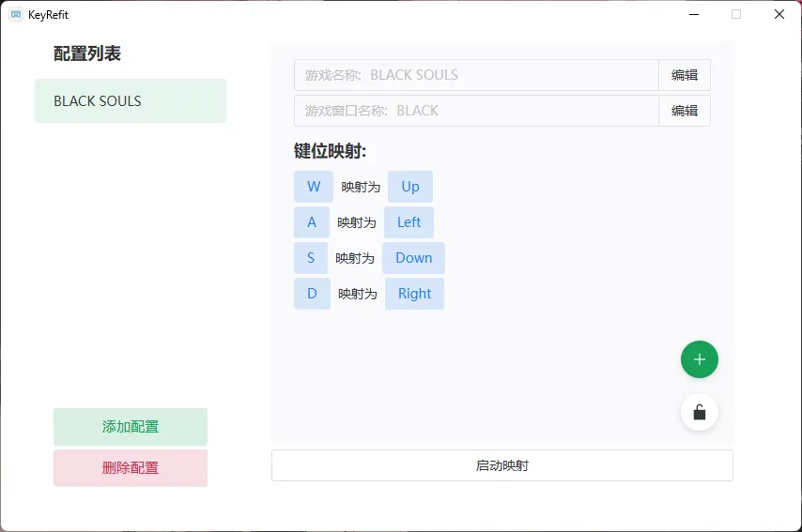This screenshot has height=532, width=802.
Task: Select the Up target key chip
Action: [x=409, y=187]
